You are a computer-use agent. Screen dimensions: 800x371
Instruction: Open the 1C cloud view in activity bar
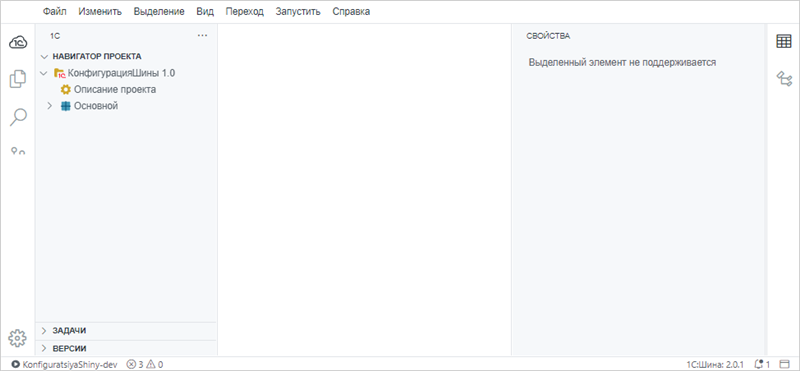click(18, 43)
